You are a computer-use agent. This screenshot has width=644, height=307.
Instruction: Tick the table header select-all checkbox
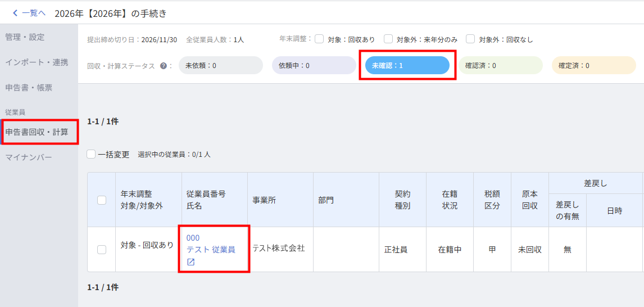point(102,200)
